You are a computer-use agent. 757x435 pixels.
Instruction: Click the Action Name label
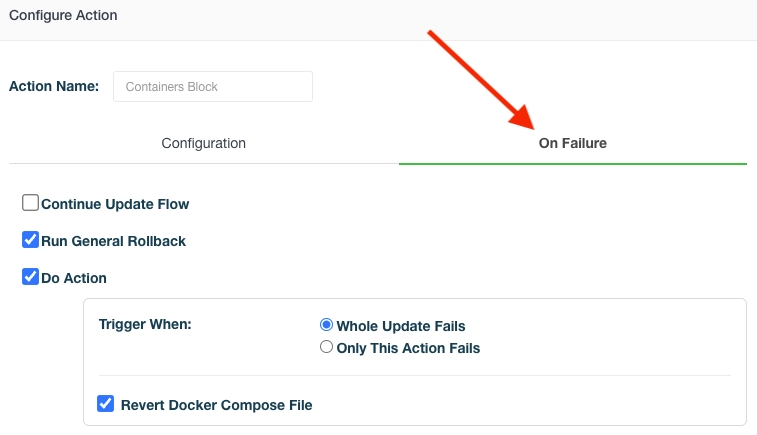click(54, 86)
